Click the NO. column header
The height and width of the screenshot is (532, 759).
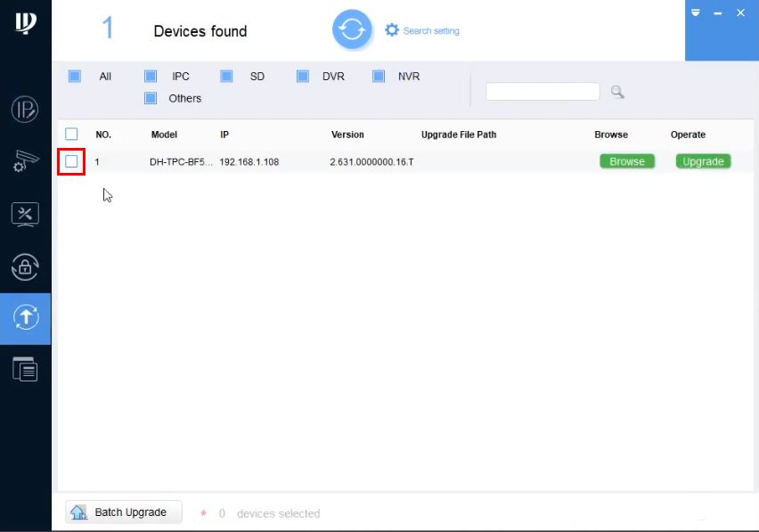(x=103, y=135)
